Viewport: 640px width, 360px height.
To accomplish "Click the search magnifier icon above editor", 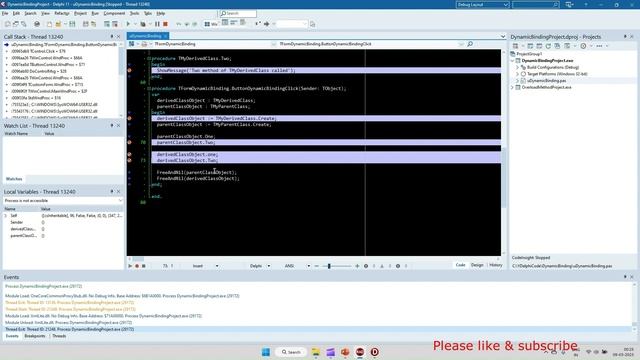I will [470, 44].
